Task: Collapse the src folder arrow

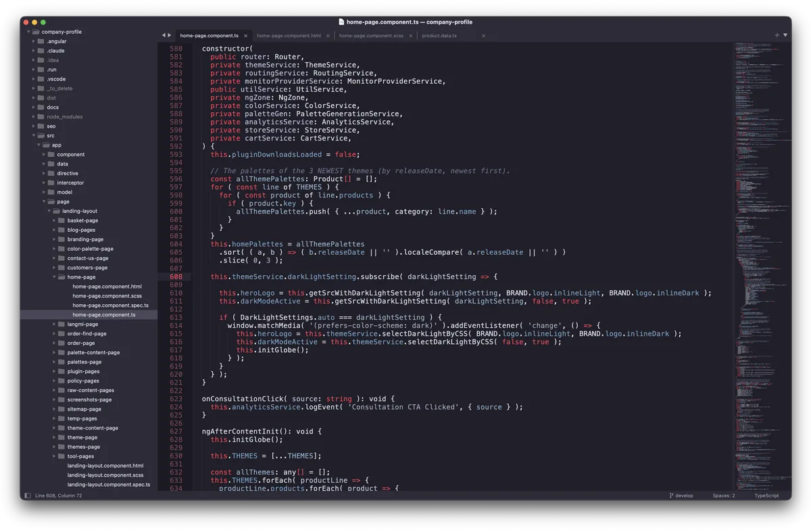Action: (34, 136)
